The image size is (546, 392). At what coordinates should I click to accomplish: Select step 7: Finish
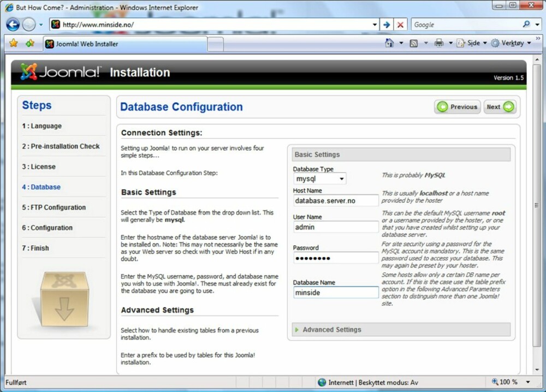35,248
